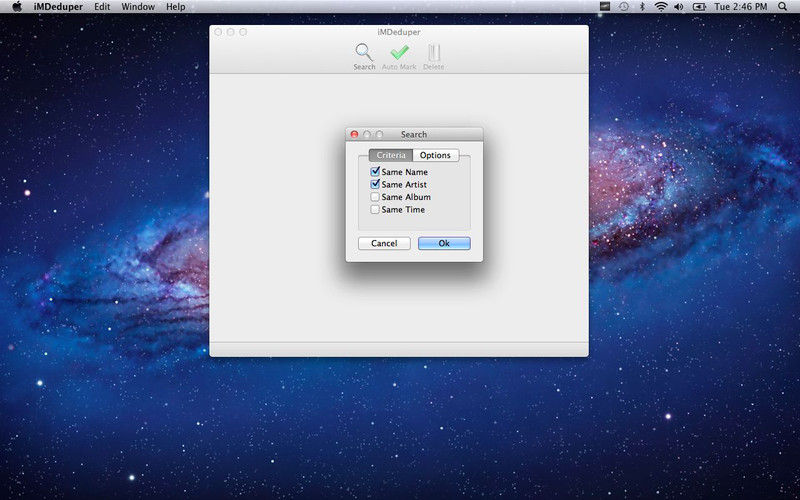Image resolution: width=800 pixels, height=500 pixels.
Task: Open the Edit menu
Action: (x=102, y=7)
